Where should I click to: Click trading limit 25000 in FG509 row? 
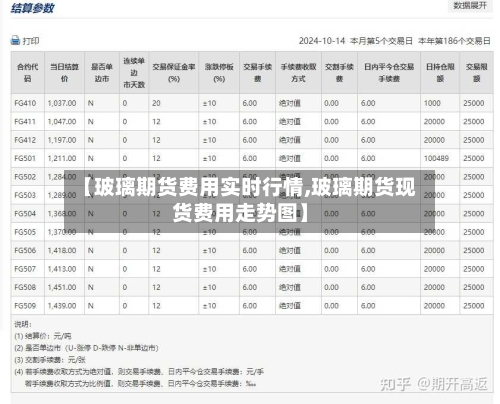click(474, 306)
